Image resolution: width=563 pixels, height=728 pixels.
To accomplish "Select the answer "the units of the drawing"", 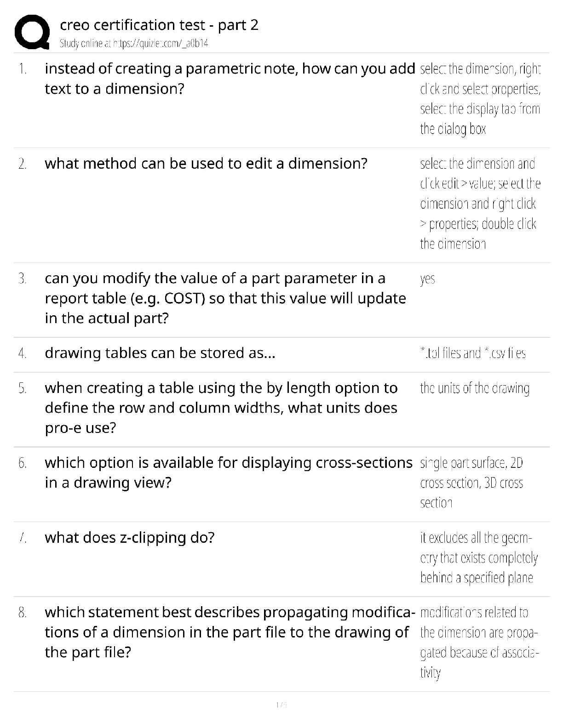I will pyautogui.click(x=475, y=388).
